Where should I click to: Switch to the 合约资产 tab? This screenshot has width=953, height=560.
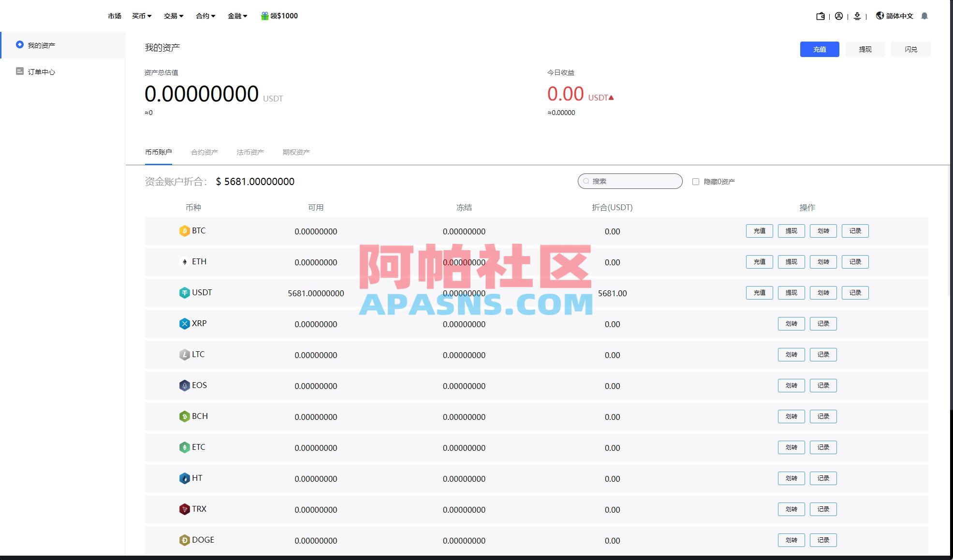pos(205,152)
